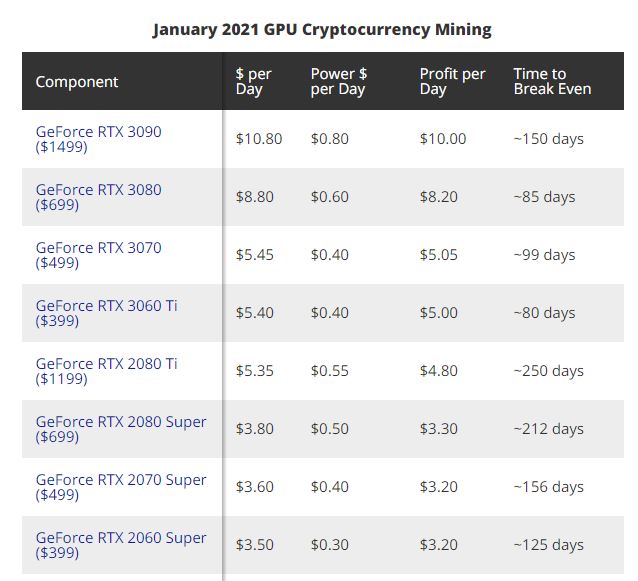The height and width of the screenshot is (581, 638).
Task: Open the GeForce RTX 3060 Ti link
Action: click(x=107, y=313)
